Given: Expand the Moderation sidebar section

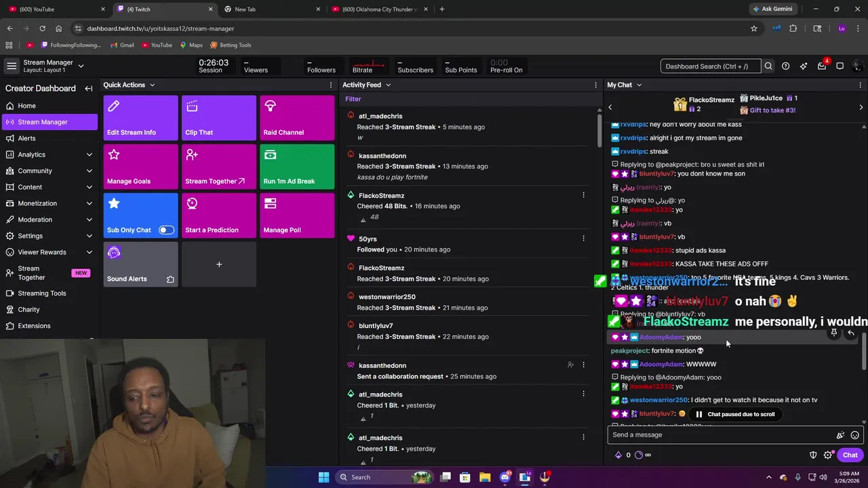Looking at the screenshot, I should coord(89,220).
